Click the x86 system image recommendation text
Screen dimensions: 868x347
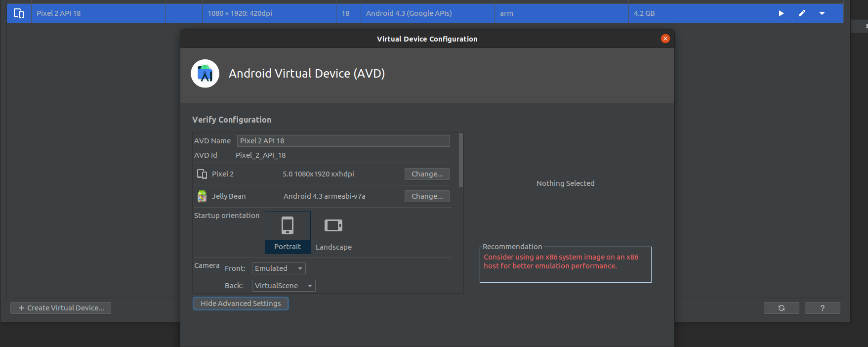tap(561, 261)
